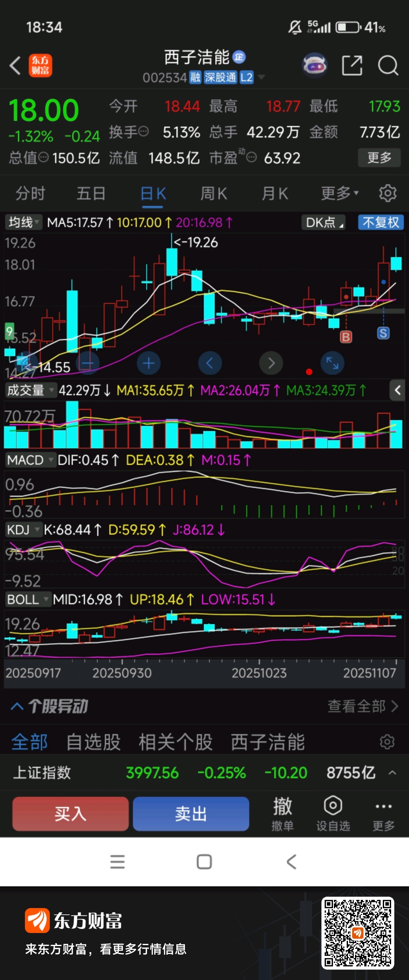The image size is (409, 980).
Task: Open BOLL indicator dropdown
Action: click(28, 599)
